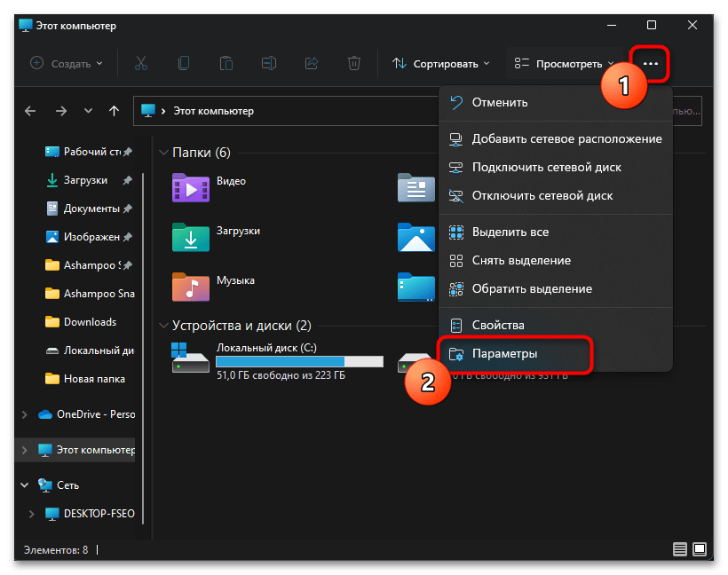
Task: Go up one folder level arrow
Action: coord(114,111)
